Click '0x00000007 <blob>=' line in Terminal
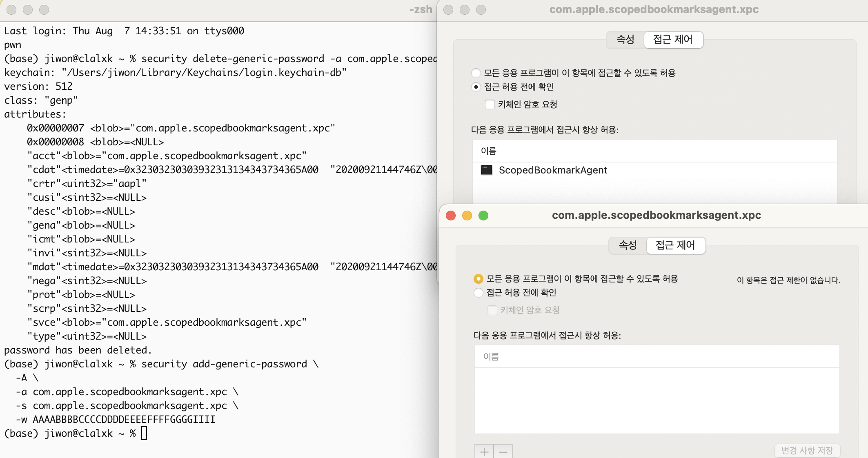This screenshot has height=458, width=868. tap(181, 128)
